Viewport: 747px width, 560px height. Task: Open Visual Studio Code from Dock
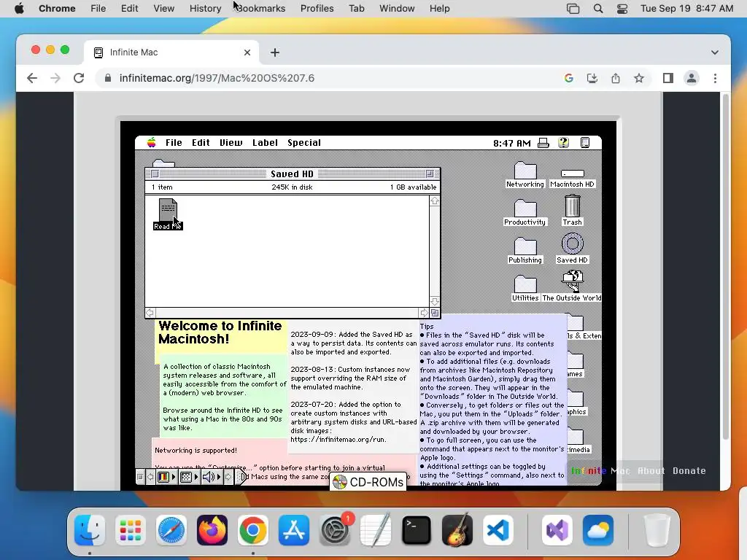click(x=498, y=530)
